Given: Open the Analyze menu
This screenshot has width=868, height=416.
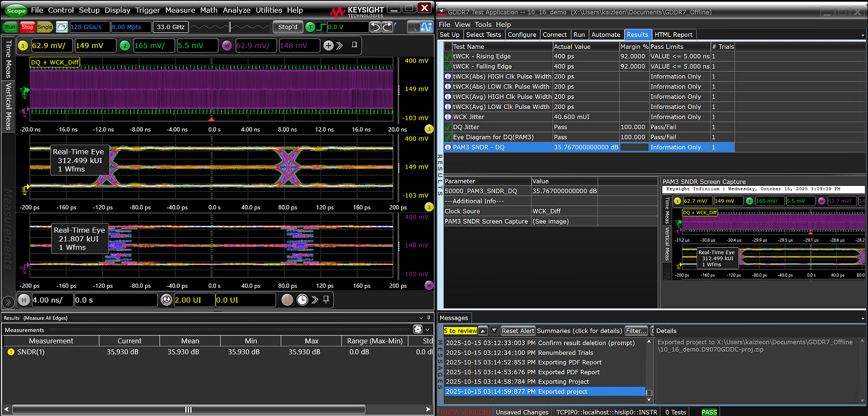Looking at the screenshot, I should coord(237,10).
